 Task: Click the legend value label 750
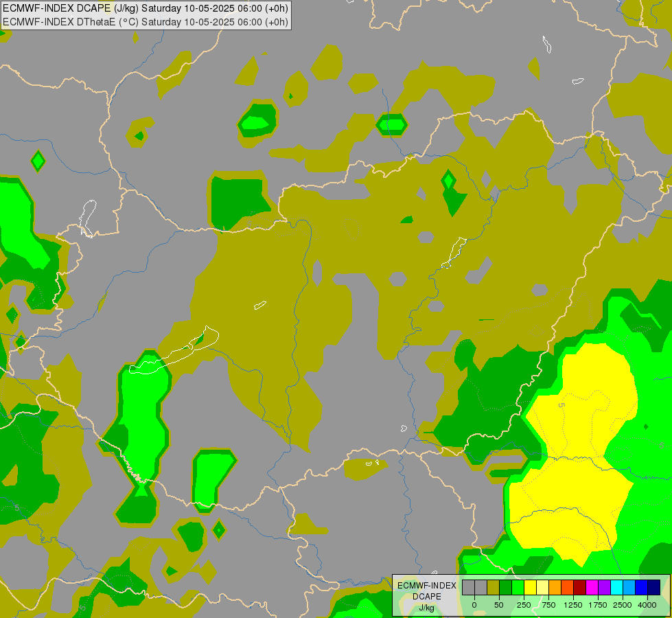pyautogui.click(x=548, y=605)
